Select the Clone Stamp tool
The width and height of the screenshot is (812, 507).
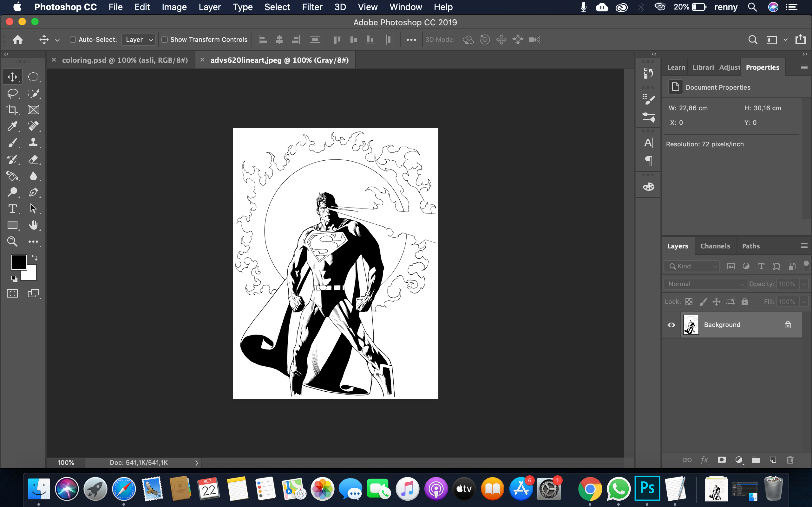click(33, 143)
